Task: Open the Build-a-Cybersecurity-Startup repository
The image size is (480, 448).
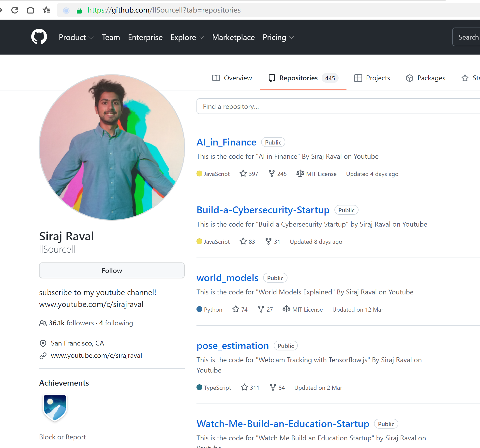Action: 263,210
